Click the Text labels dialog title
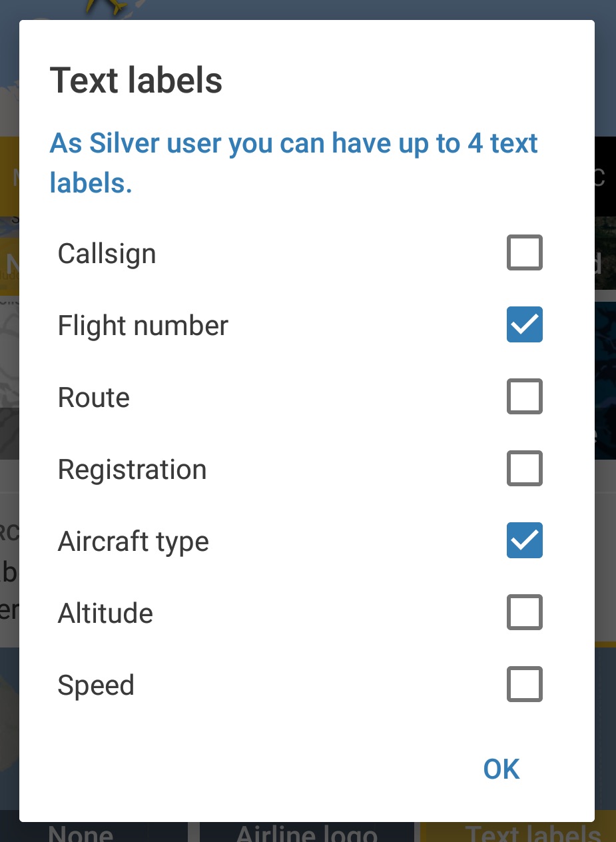This screenshot has height=842, width=616. tap(137, 81)
